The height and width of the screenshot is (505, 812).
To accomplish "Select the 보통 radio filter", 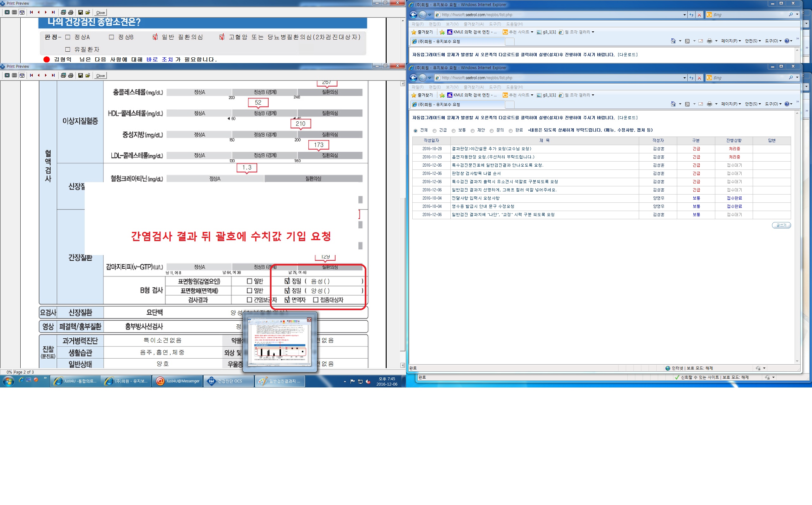I will pos(454,131).
